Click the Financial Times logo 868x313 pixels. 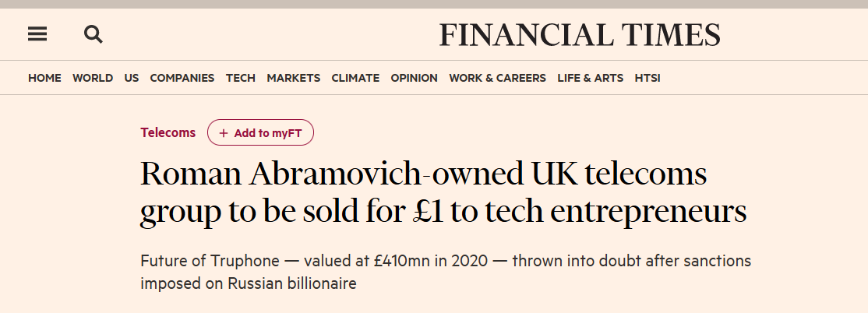(579, 35)
